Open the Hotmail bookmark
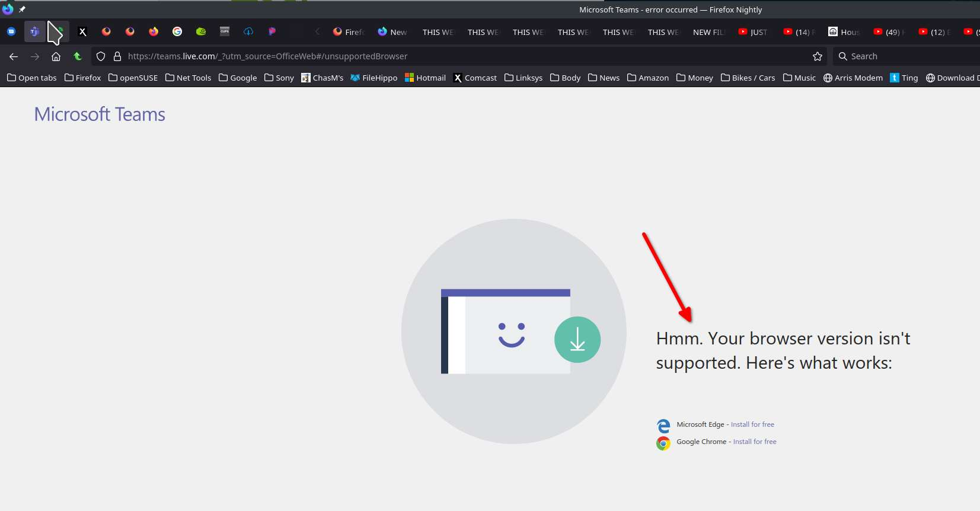This screenshot has width=980, height=511. pyautogui.click(x=425, y=78)
